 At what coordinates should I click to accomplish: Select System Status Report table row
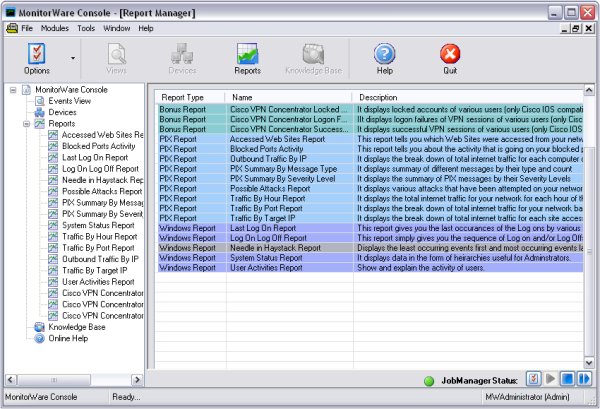370,258
